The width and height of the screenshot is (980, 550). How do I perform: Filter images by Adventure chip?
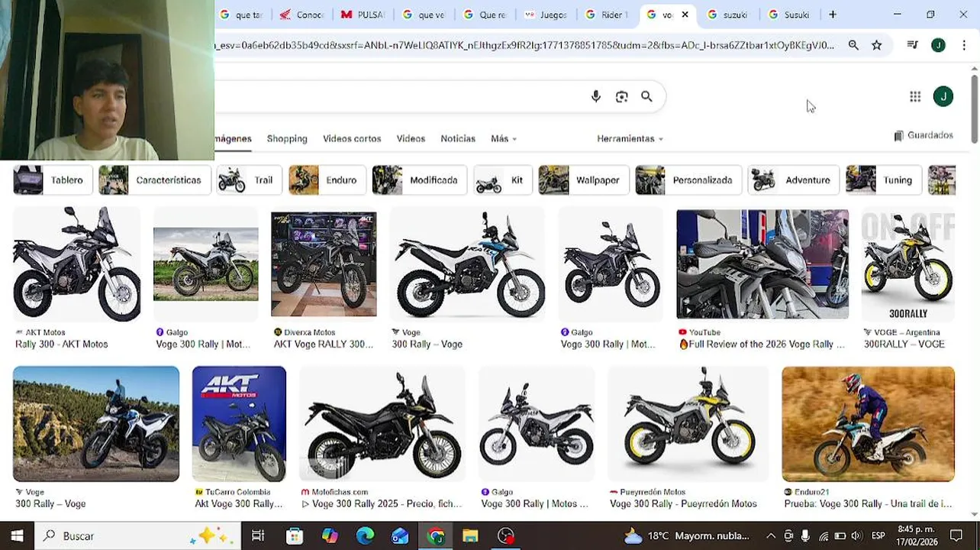(794, 180)
